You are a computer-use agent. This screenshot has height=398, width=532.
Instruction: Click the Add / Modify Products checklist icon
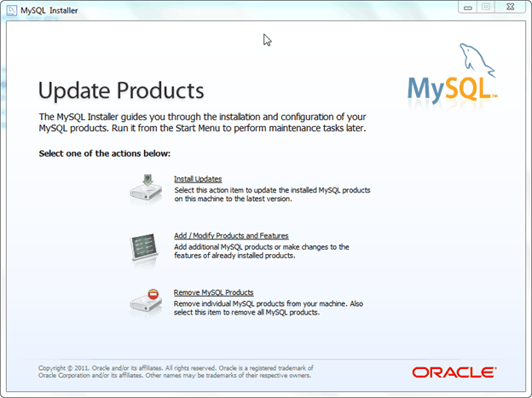[144, 247]
